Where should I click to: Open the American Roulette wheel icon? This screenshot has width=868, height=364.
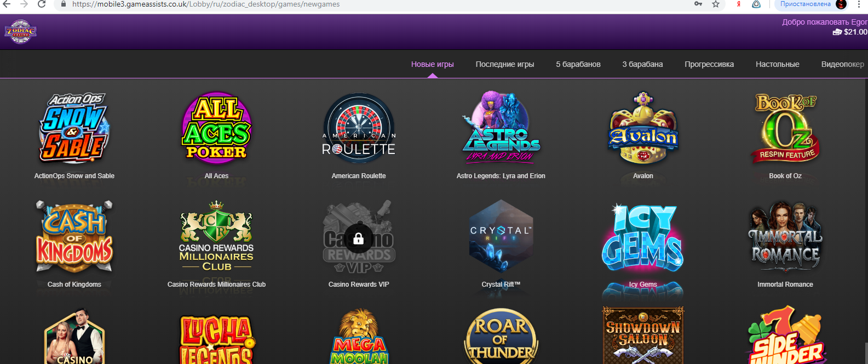359,128
